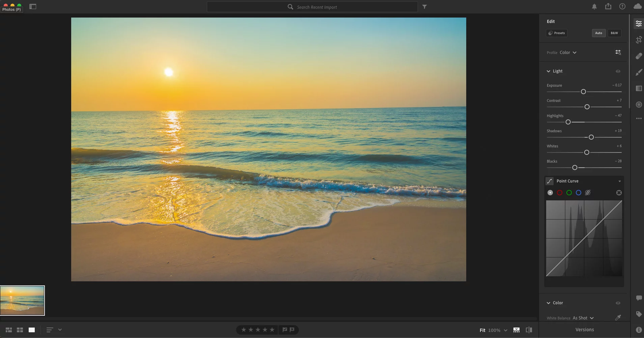Click the Auto button
The width and height of the screenshot is (644, 338).
tap(598, 33)
